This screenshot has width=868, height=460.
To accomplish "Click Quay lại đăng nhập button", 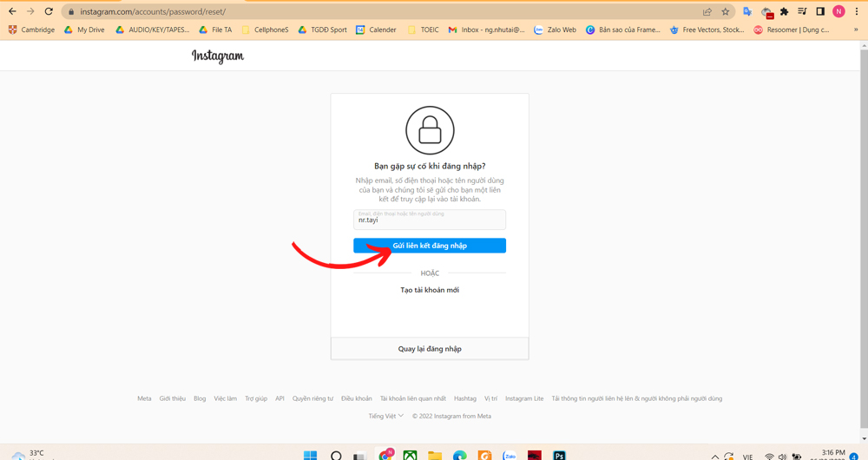I will point(430,349).
